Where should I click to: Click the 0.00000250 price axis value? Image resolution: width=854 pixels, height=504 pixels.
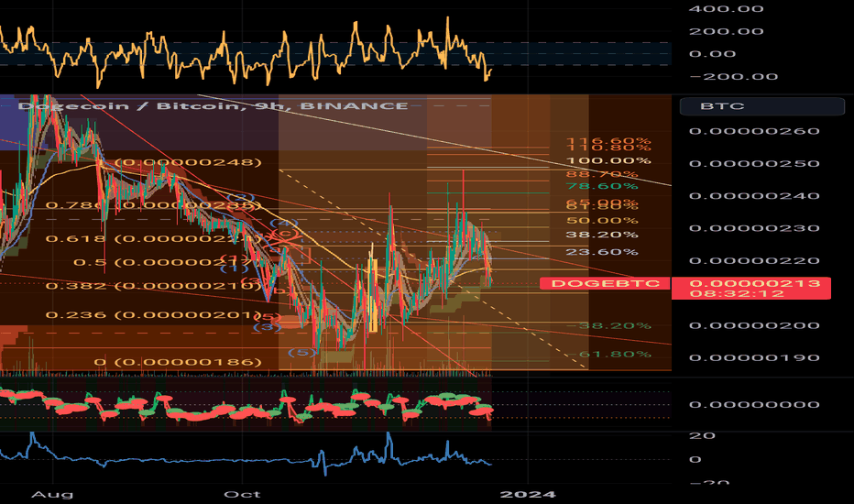tap(754, 163)
